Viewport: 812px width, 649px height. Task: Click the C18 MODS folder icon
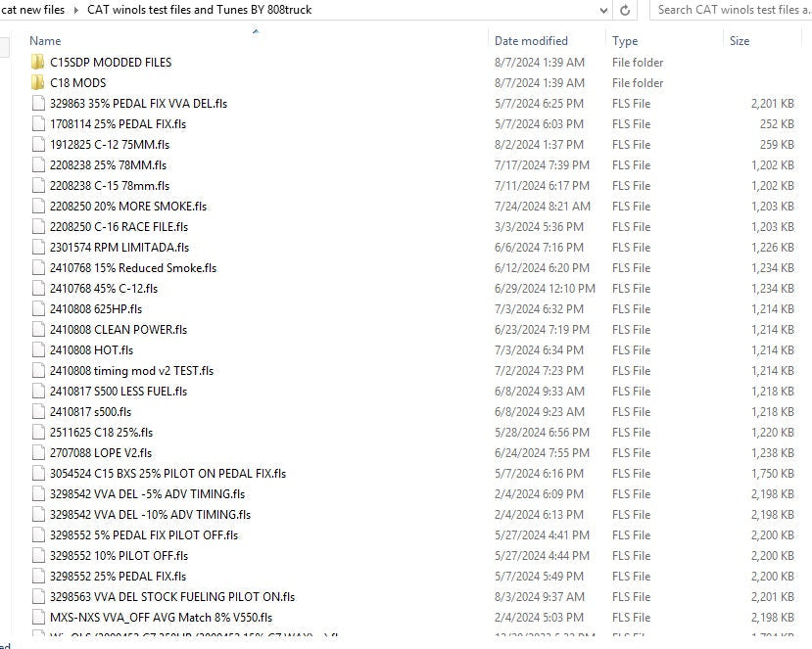click(38, 83)
